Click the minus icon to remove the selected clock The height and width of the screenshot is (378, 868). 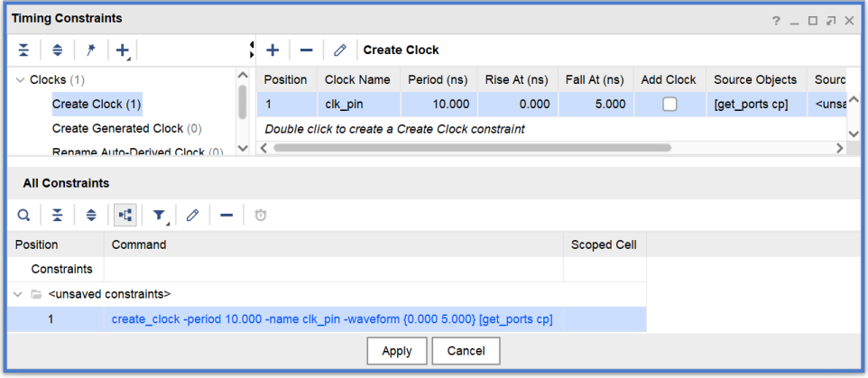pyautogui.click(x=306, y=51)
